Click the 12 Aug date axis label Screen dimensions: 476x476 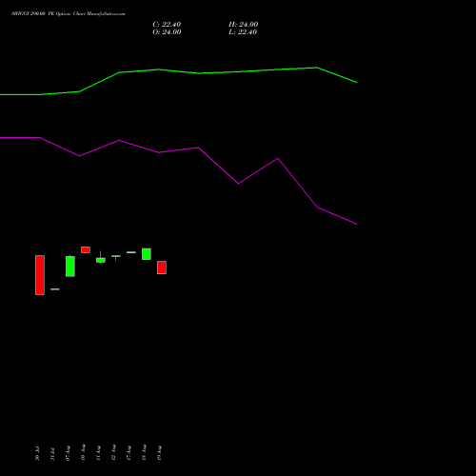pos(113,452)
